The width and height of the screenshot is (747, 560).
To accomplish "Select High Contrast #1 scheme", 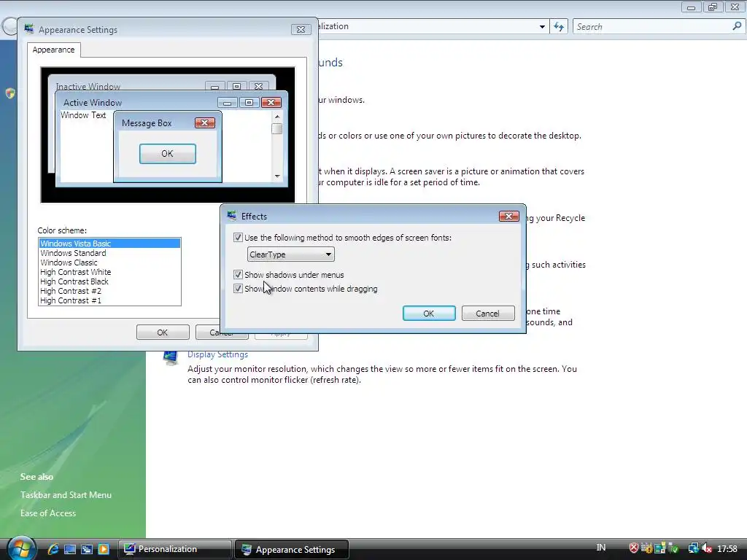I will tap(109, 300).
